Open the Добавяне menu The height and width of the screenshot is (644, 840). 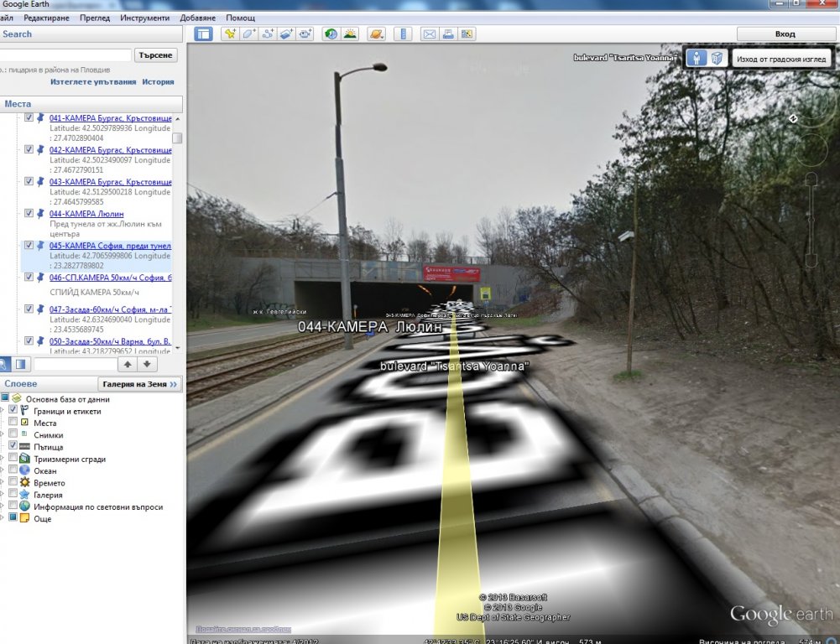[197, 18]
